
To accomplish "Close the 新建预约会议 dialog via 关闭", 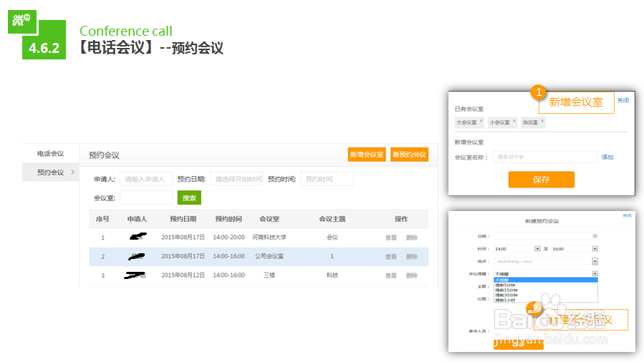I will [x=627, y=215].
